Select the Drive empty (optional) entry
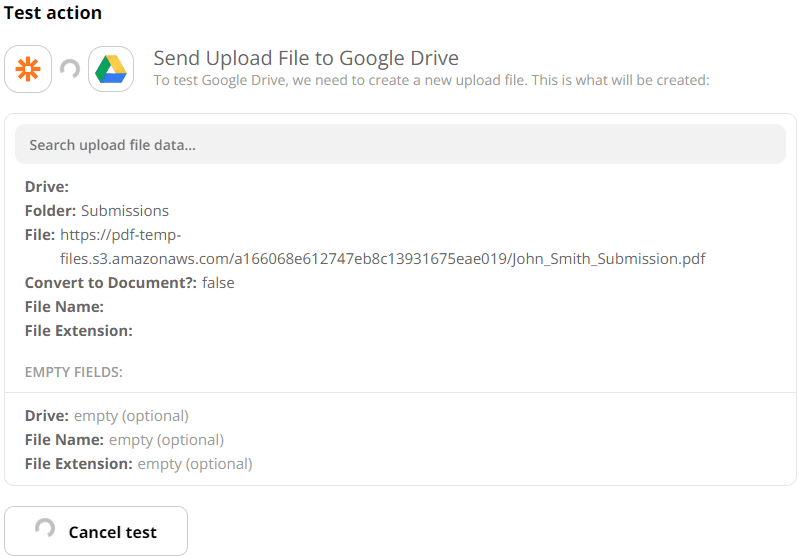Screen dimensions: 799x558 click(106, 416)
